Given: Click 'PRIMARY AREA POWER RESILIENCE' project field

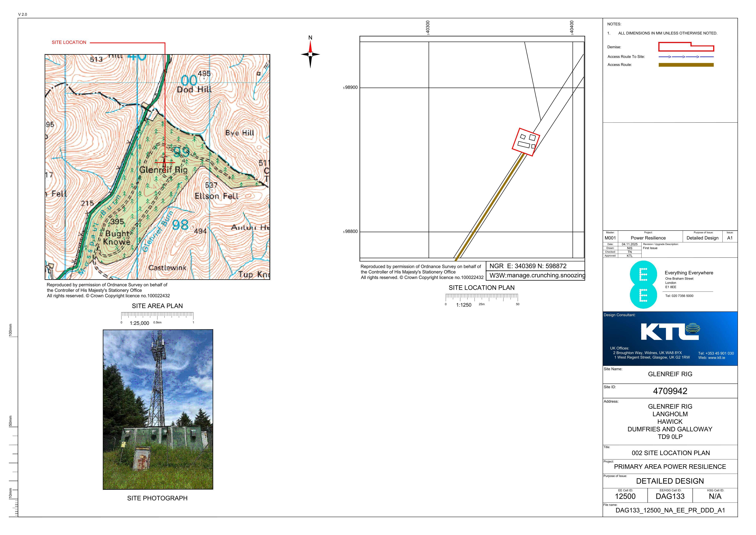Looking at the screenshot, I should point(670,467).
